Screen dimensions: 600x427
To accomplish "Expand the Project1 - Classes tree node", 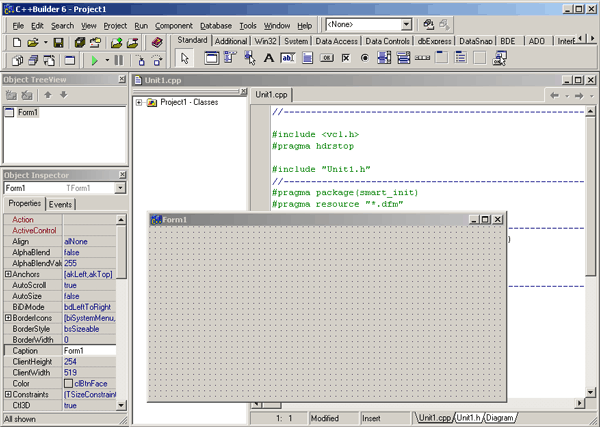I will pyautogui.click(x=139, y=102).
